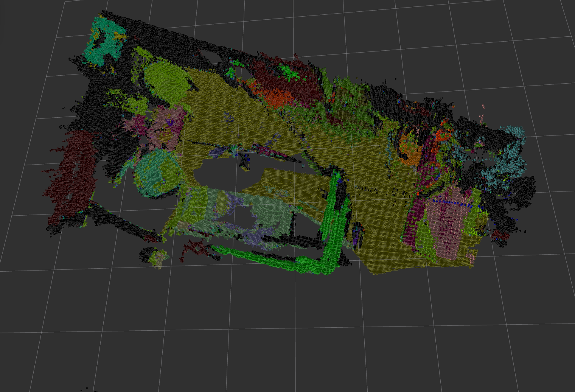Pick the large pink segment at lower right

pos(446,223)
